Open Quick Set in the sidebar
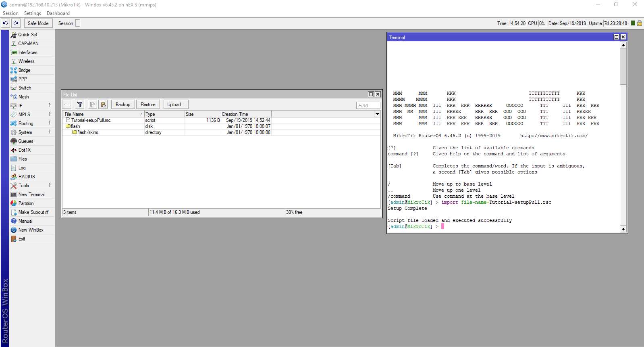644x347 pixels. (x=31, y=35)
